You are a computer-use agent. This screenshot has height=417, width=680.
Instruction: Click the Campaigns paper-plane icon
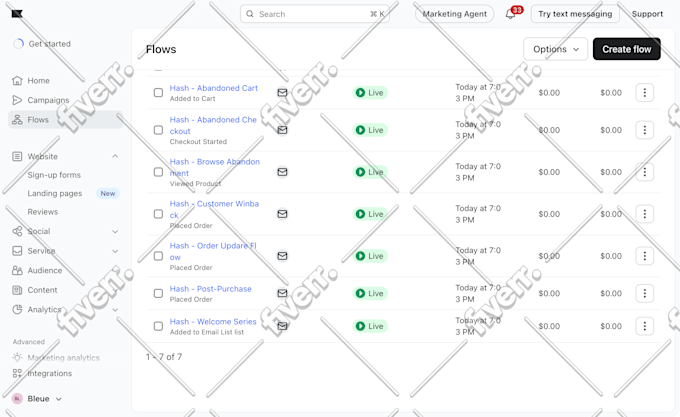[x=17, y=100]
